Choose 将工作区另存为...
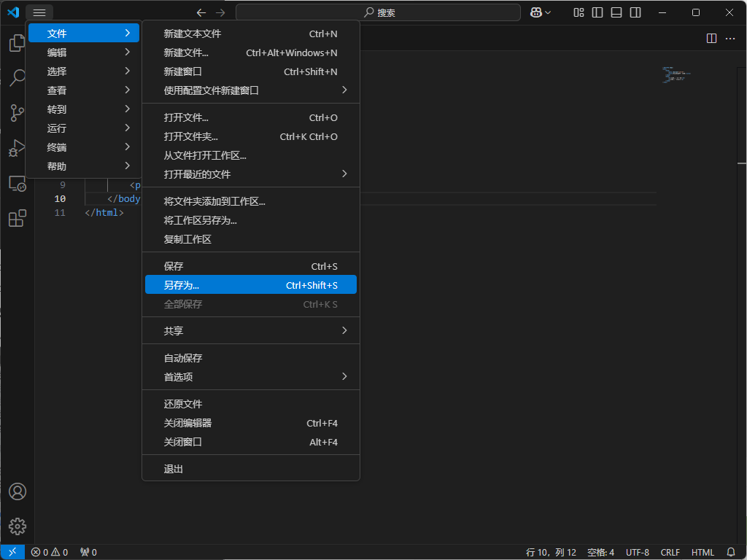The image size is (747, 560). pyautogui.click(x=251, y=220)
